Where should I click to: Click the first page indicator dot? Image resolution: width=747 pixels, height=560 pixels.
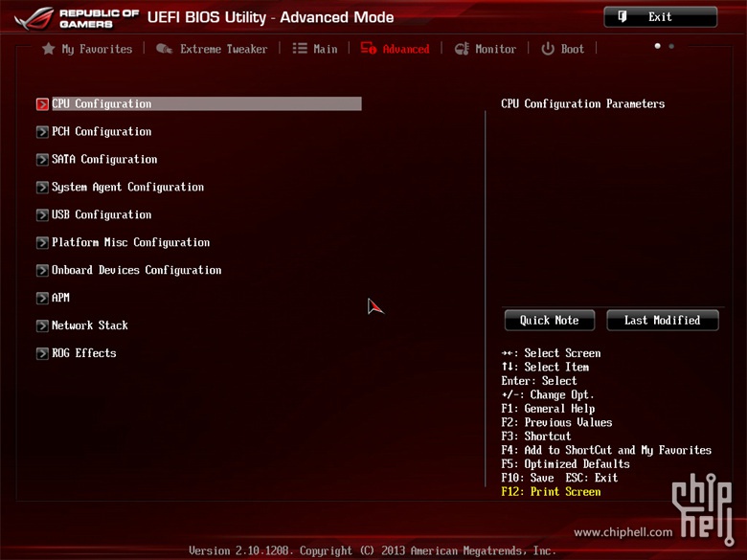[657, 46]
